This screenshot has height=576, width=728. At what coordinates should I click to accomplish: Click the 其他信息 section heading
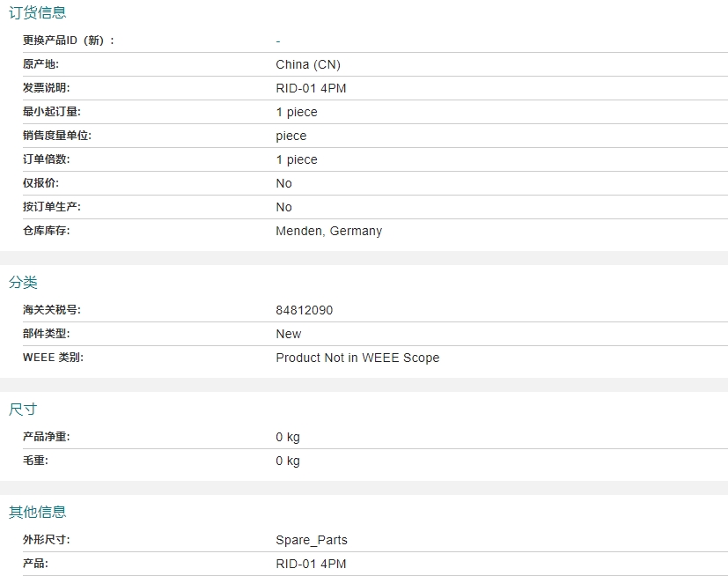37,512
